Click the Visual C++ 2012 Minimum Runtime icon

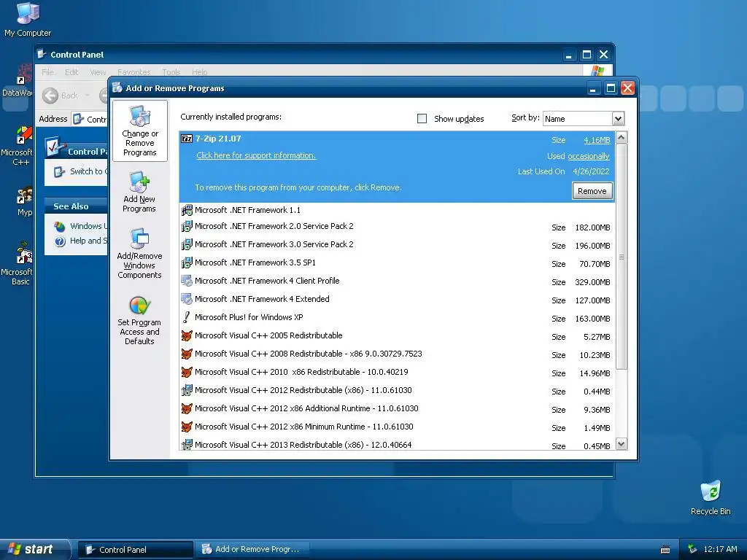[x=187, y=427]
